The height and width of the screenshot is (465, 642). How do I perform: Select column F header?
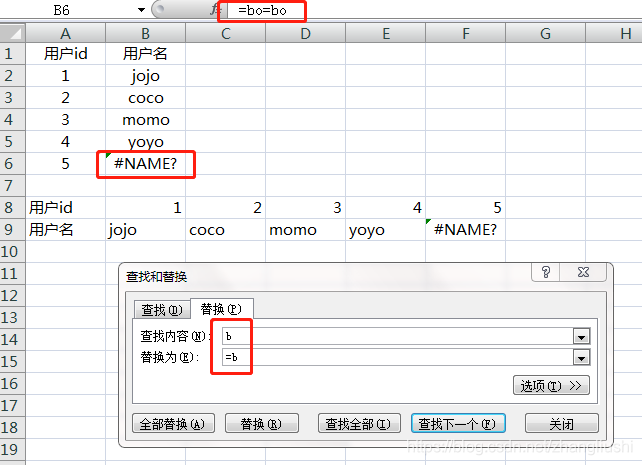click(x=466, y=34)
